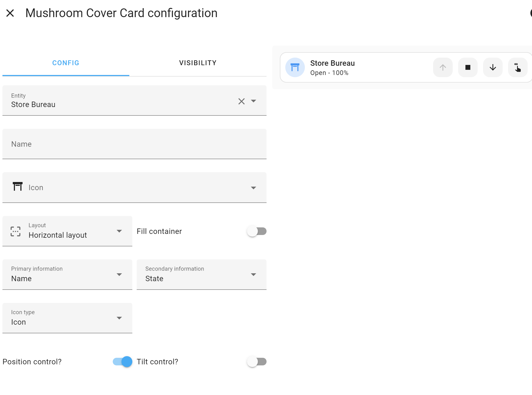Expand the Entity dropdown arrow
This screenshot has width=532, height=395.
pyautogui.click(x=254, y=101)
